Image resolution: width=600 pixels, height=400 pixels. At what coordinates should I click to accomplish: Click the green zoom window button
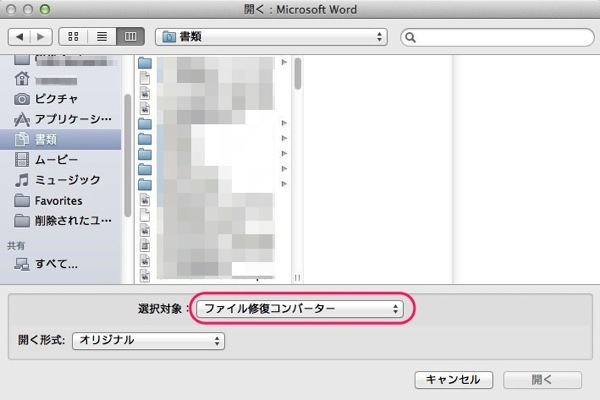click(45, 9)
